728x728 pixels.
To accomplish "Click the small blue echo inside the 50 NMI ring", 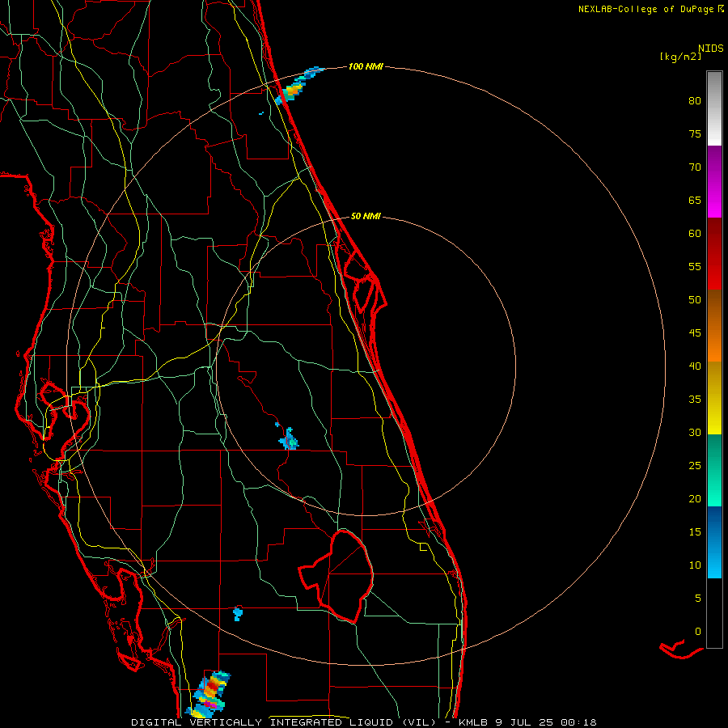I will click(288, 438).
